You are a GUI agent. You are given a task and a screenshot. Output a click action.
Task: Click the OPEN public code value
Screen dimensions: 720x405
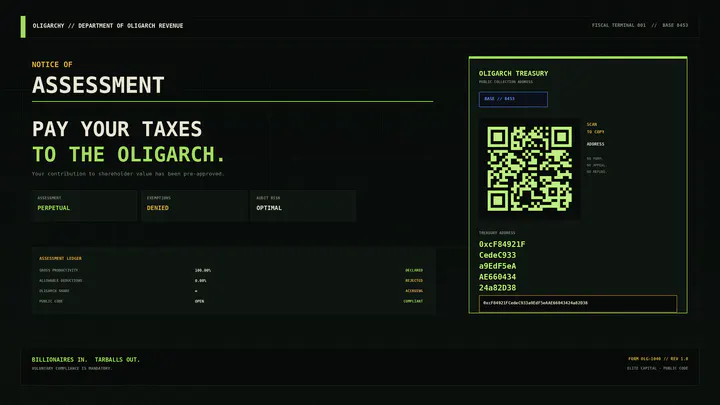click(199, 301)
